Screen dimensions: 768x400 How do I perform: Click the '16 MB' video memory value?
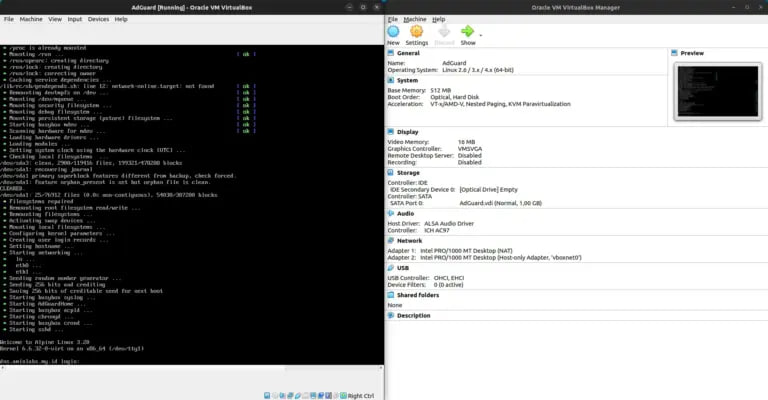tap(466, 142)
